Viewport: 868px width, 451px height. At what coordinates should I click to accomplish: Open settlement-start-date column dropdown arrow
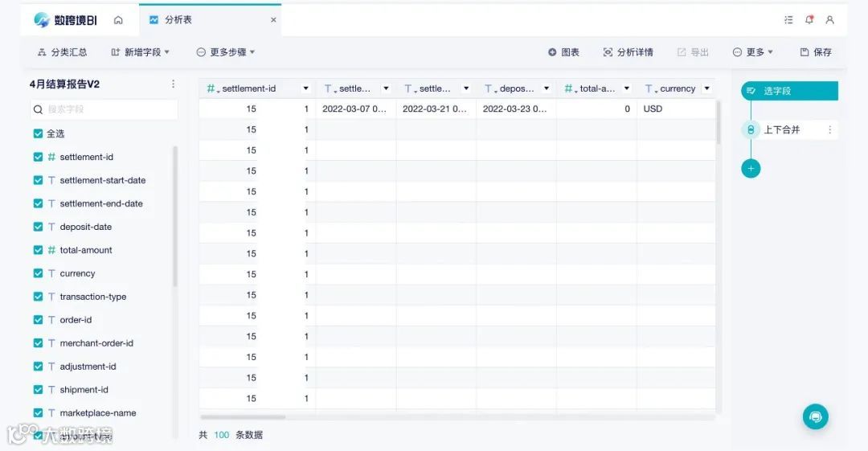386,88
